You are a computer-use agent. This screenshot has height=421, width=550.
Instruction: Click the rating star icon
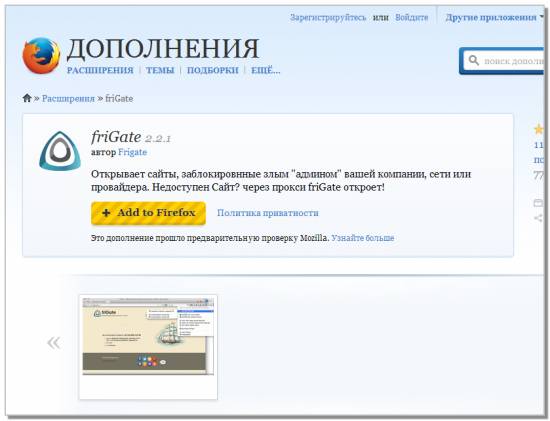tap(538, 129)
